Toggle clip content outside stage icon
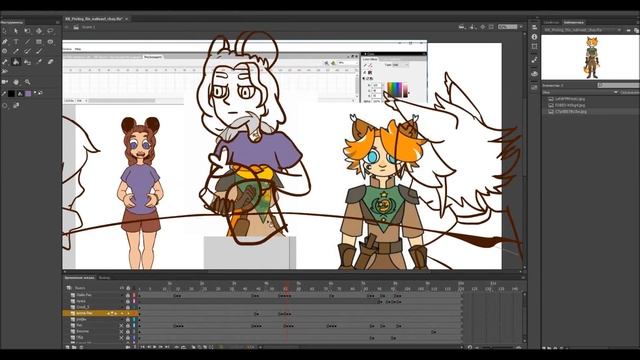 click(491, 27)
